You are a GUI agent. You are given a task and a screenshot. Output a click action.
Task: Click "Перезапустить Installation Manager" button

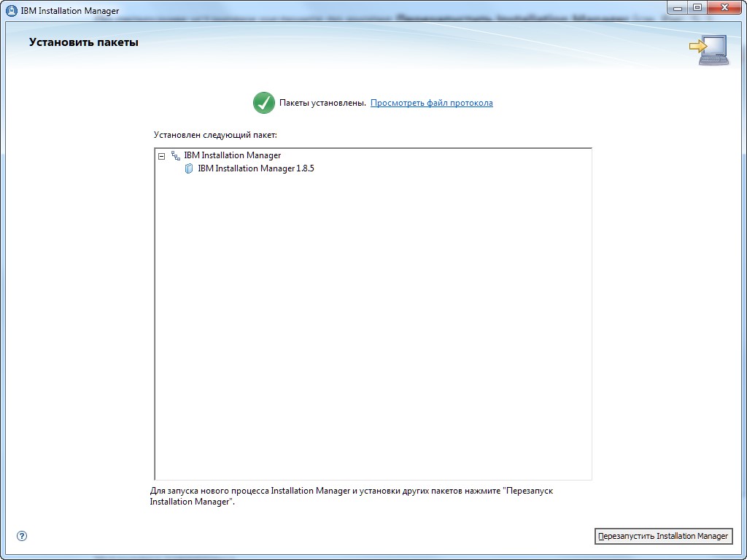coord(663,536)
